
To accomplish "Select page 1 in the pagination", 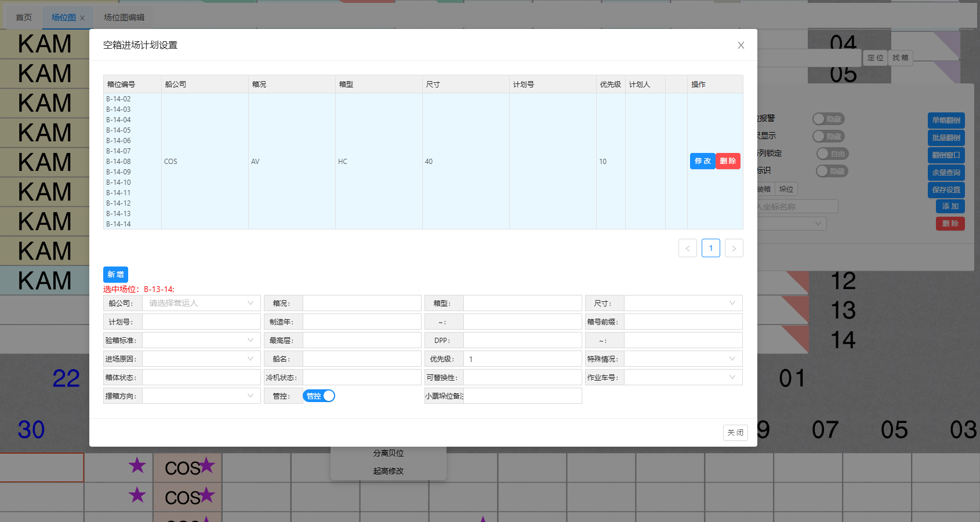I will click(710, 248).
